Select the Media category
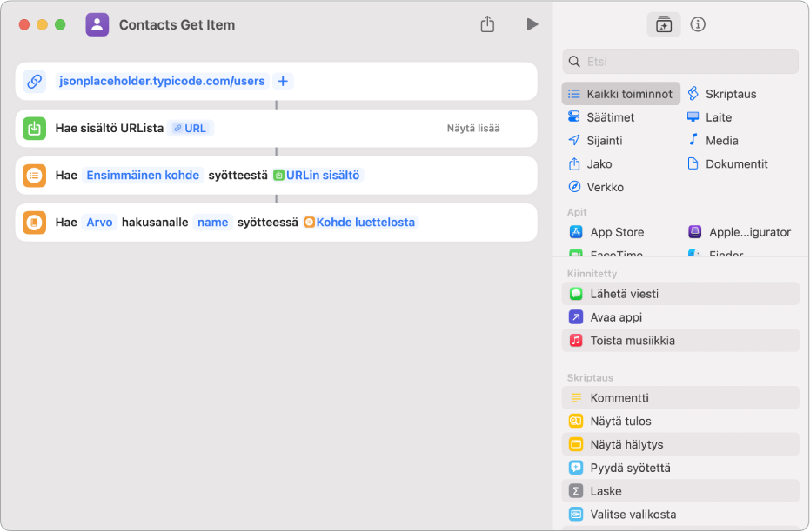The height and width of the screenshot is (532, 810). 713,140
